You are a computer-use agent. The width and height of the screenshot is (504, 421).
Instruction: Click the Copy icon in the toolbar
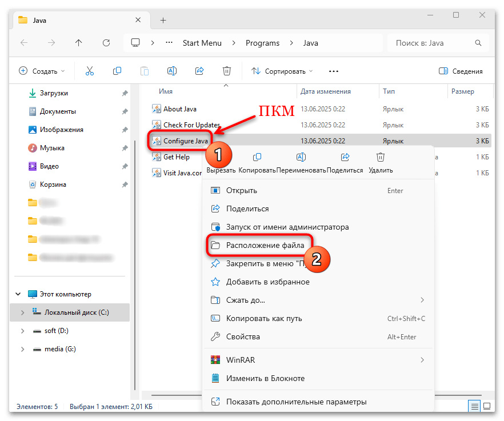pyautogui.click(x=117, y=70)
